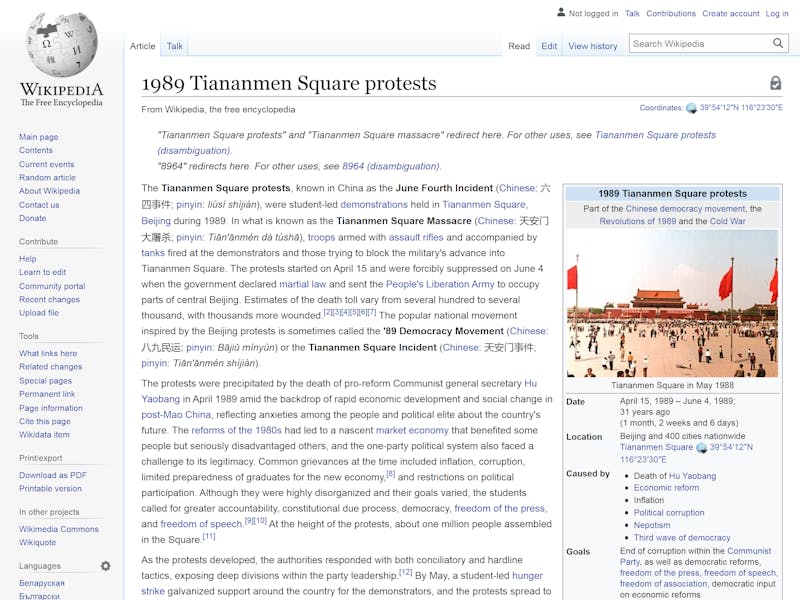The height and width of the screenshot is (600, 800).
Task: Open Page information
Action: click(x=51, y=408)
